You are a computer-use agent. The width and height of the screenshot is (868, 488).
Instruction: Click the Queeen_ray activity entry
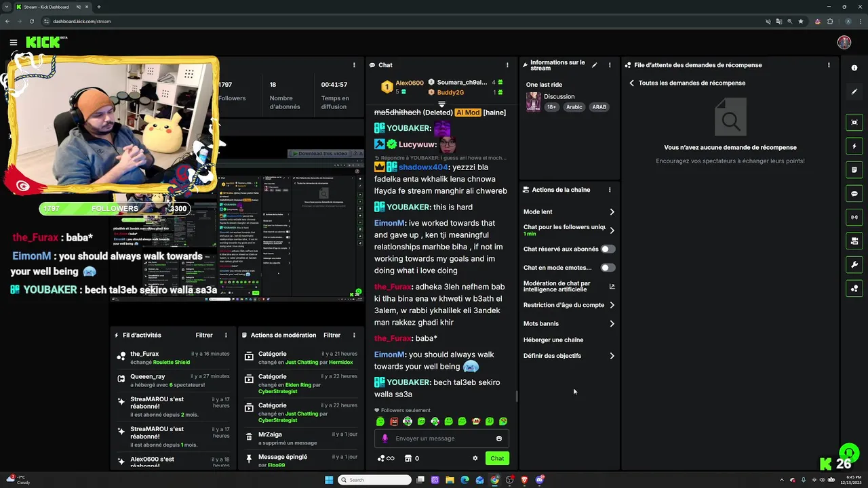point(173,380)
